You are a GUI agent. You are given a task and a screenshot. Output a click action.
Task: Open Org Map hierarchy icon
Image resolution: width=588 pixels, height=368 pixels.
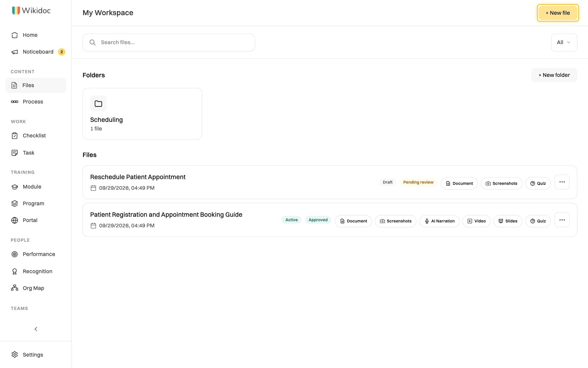[14, 288]
